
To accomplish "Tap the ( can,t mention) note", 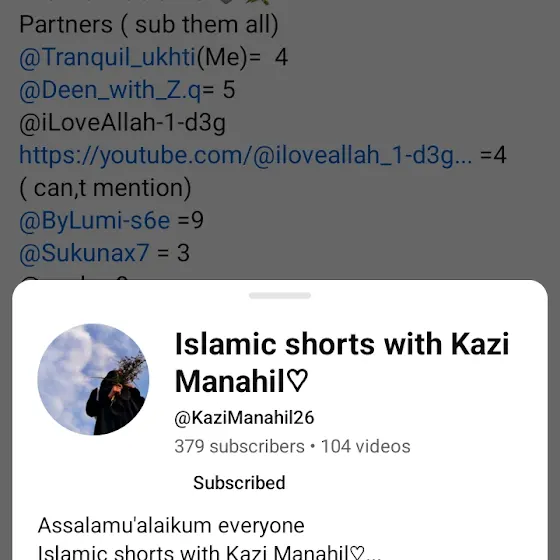I will pos(105,188).
